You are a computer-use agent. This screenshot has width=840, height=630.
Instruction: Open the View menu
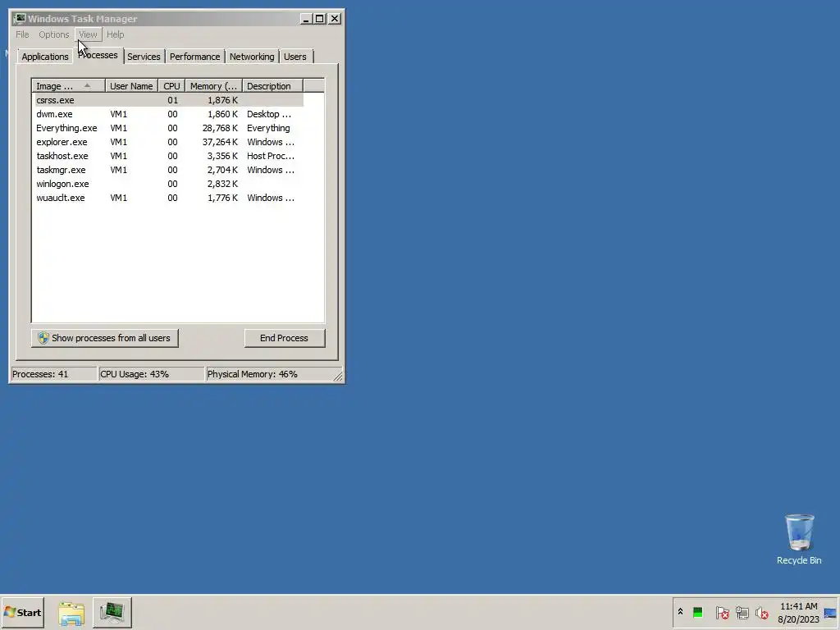(88, 34)
